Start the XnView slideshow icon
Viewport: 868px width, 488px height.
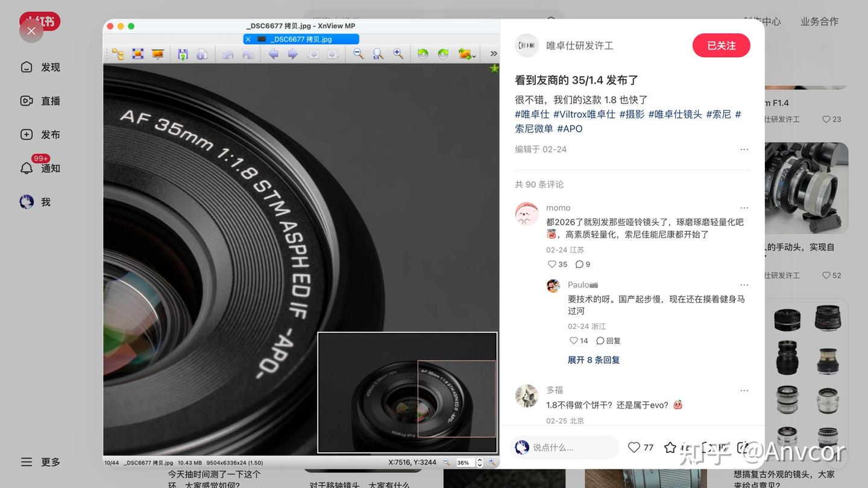pyautogui.click(x=157, y=54)
